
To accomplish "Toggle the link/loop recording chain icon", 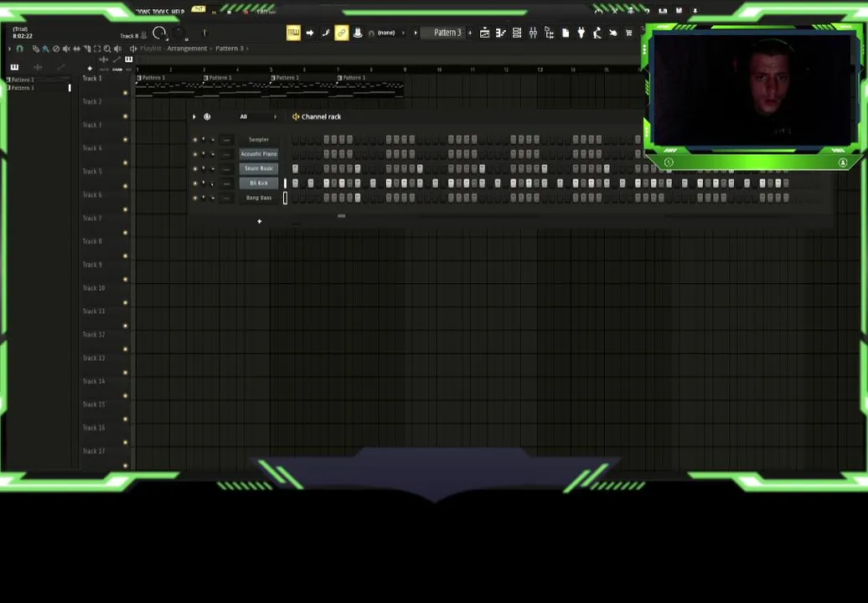I will click(342, 33).
